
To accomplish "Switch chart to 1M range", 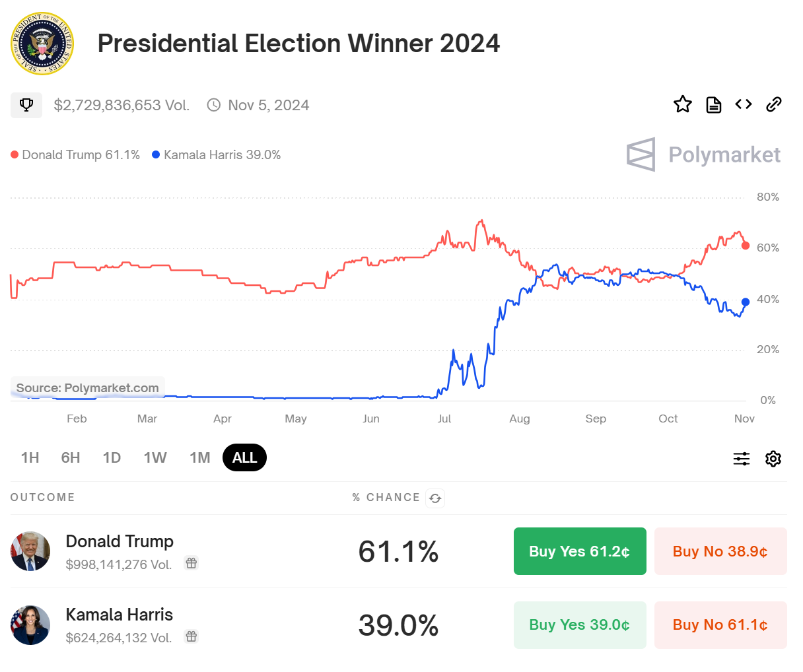I will [199, 458].
